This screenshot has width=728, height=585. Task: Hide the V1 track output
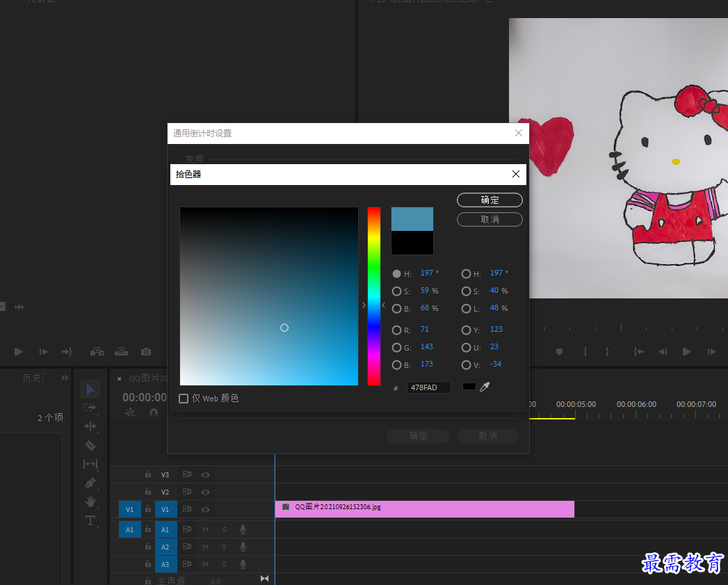tap(206, 509)
